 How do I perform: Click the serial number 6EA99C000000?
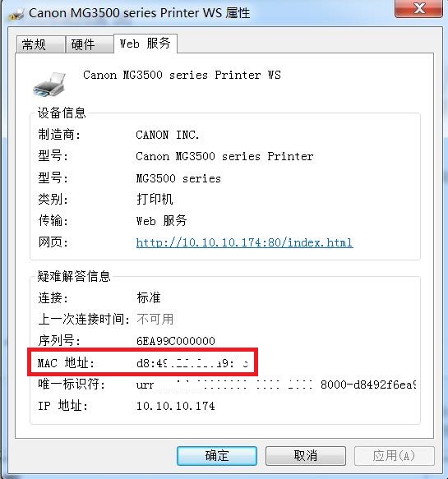coord(176,341)
